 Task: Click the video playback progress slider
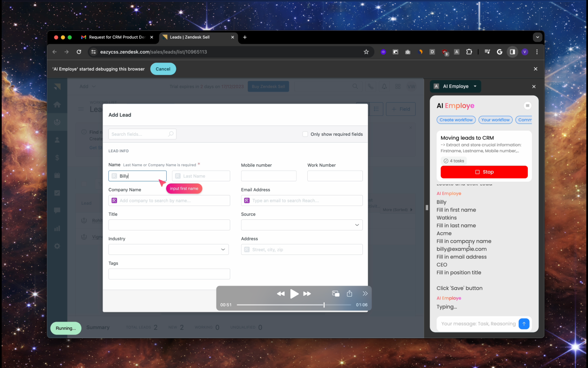click(x=294, y=305)
